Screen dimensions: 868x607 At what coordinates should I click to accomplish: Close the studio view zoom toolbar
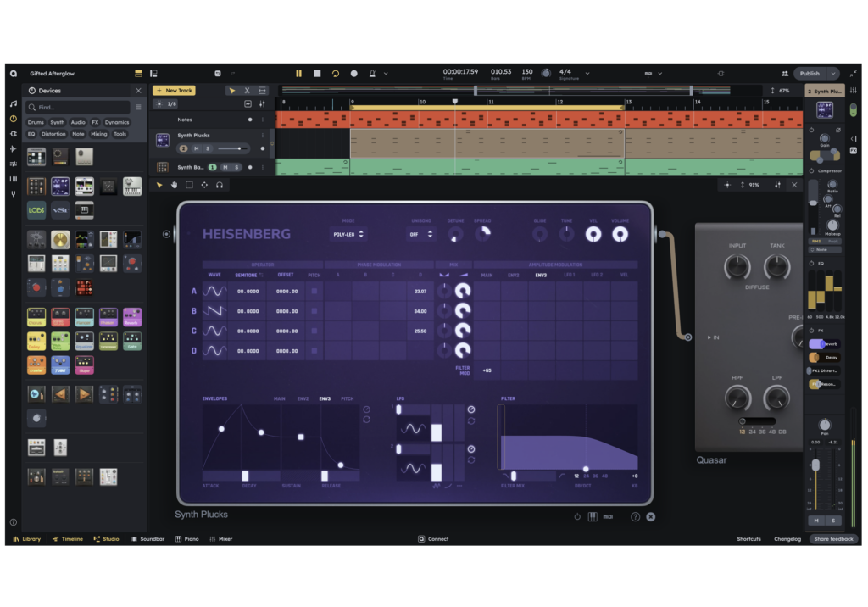tap(794, 185)
